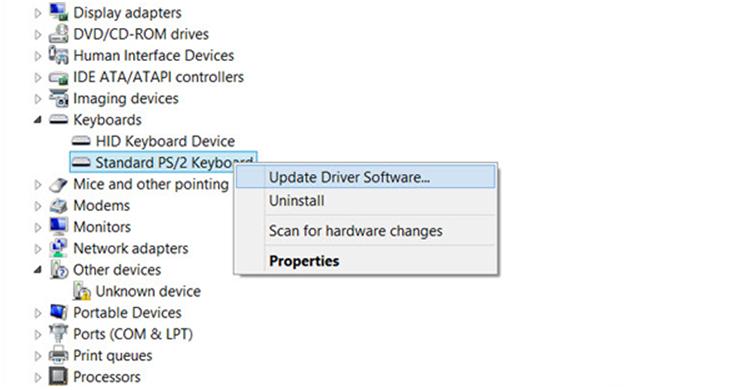The height and width of the screenshot is (390, 734).
Task: Click the Processors chip icon
Action: pyautogui.click(x=59, y=377)
